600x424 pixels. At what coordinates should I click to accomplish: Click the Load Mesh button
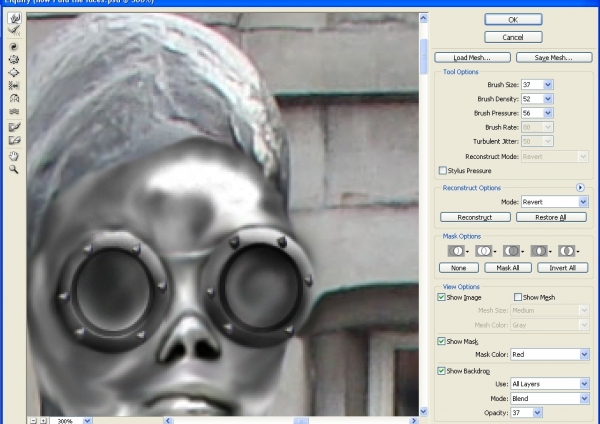point(472,57)
